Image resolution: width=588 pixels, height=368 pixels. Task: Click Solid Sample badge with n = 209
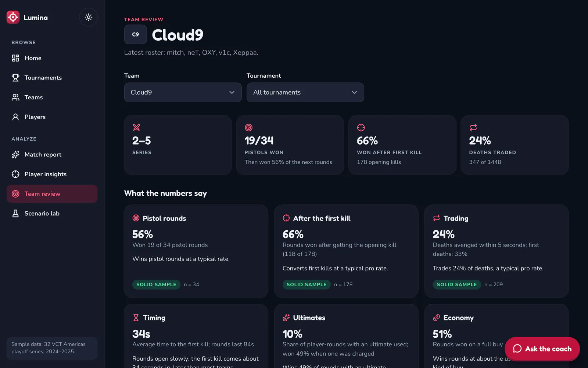457,284
